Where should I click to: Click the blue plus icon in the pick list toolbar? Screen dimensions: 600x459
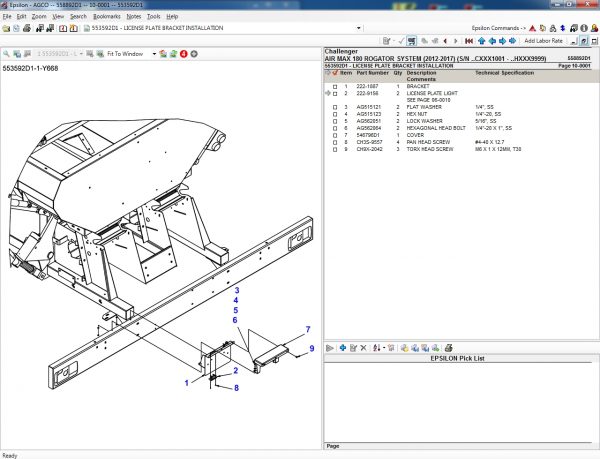coord(343,347)
